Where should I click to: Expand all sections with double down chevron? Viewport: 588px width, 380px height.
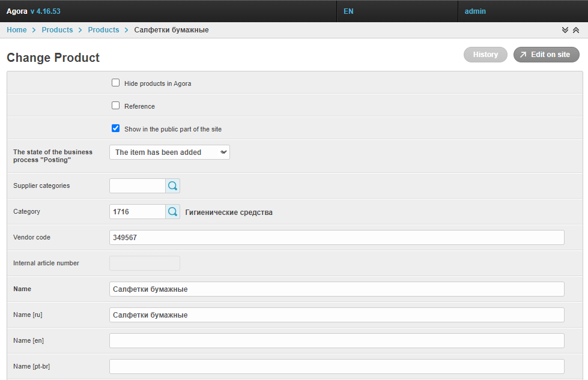565,30
